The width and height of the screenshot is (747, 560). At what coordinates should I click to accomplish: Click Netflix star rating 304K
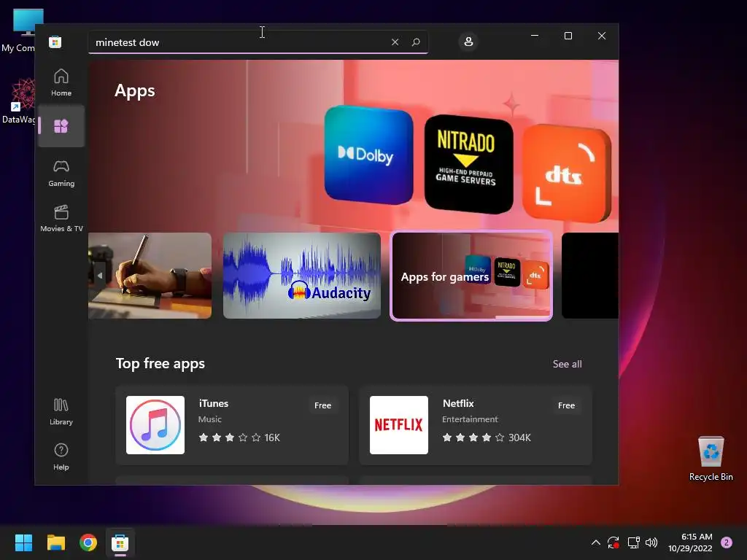click(487, 437)
